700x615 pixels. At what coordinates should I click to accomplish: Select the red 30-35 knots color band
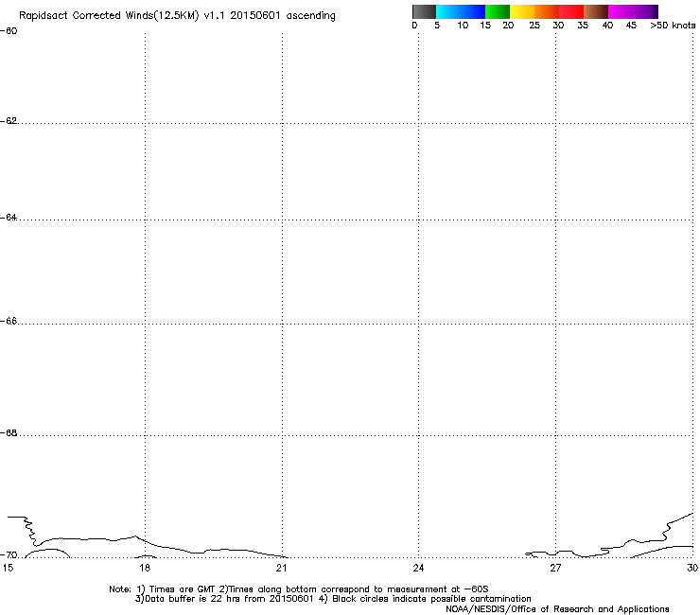(x=571, y=11)
